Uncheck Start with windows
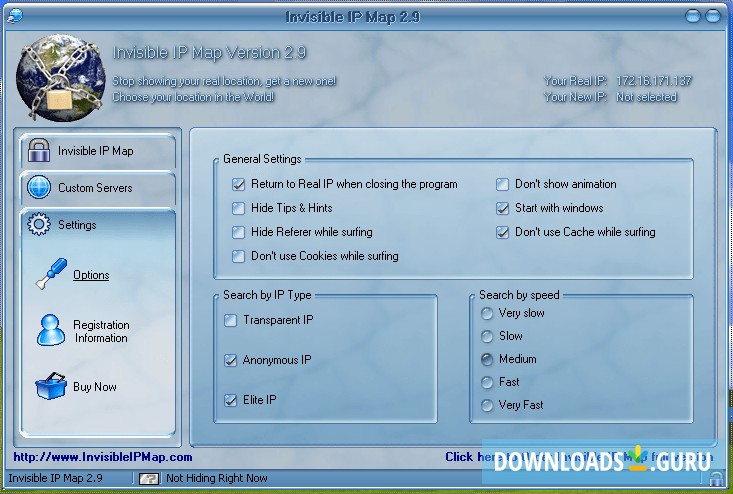 click(x=503, y=208)
